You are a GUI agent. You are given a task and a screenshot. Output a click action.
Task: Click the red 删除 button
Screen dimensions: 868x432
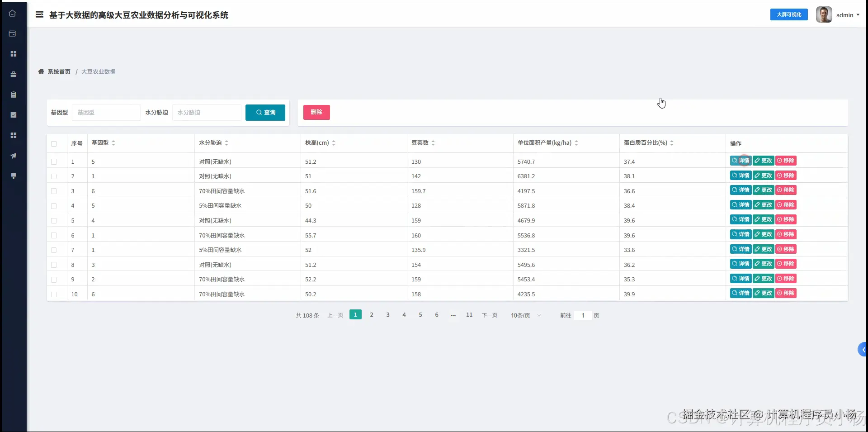click(316, 112)
